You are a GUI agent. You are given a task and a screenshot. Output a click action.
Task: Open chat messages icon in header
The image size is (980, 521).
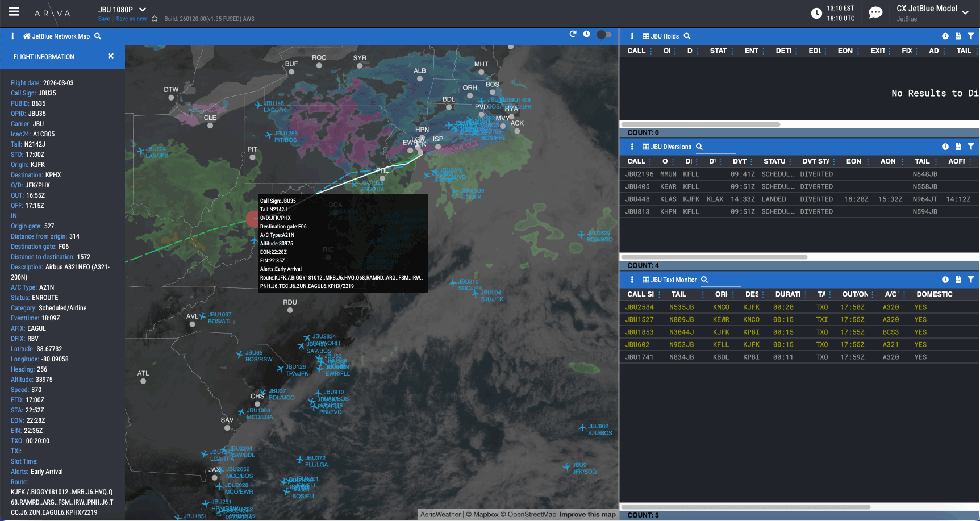tap(875, 13)
